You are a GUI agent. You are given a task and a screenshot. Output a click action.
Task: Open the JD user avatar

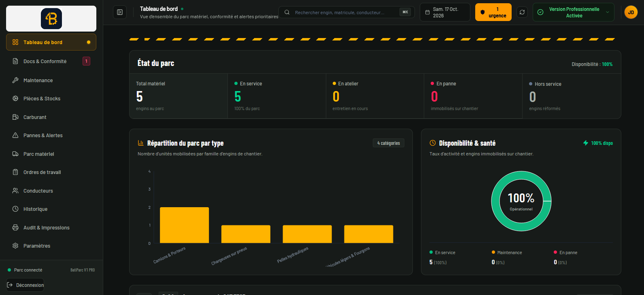click(x=631, y=12)
